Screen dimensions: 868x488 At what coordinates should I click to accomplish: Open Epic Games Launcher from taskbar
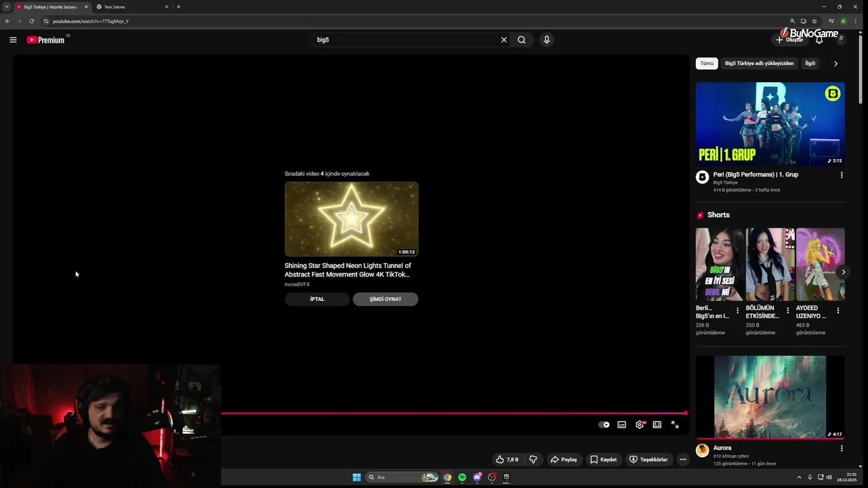(507, 477)
